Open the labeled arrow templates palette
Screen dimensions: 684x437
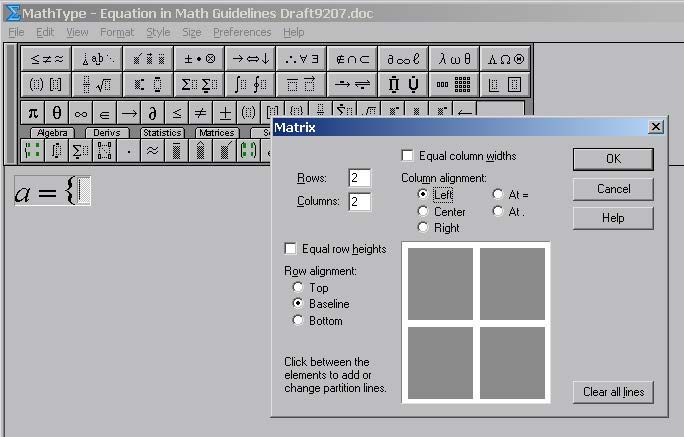coord(352,85)
